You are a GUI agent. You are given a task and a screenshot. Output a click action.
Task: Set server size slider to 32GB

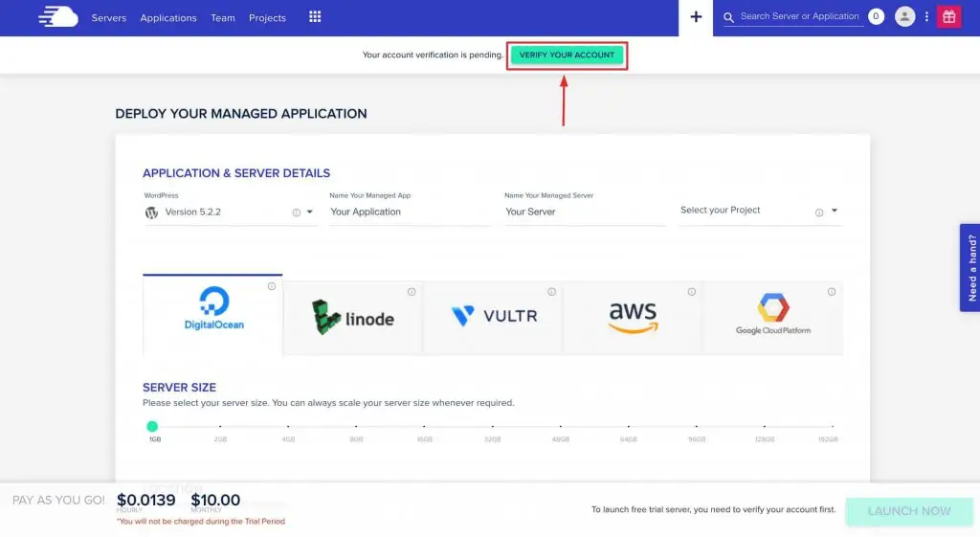tap(493, 426)
